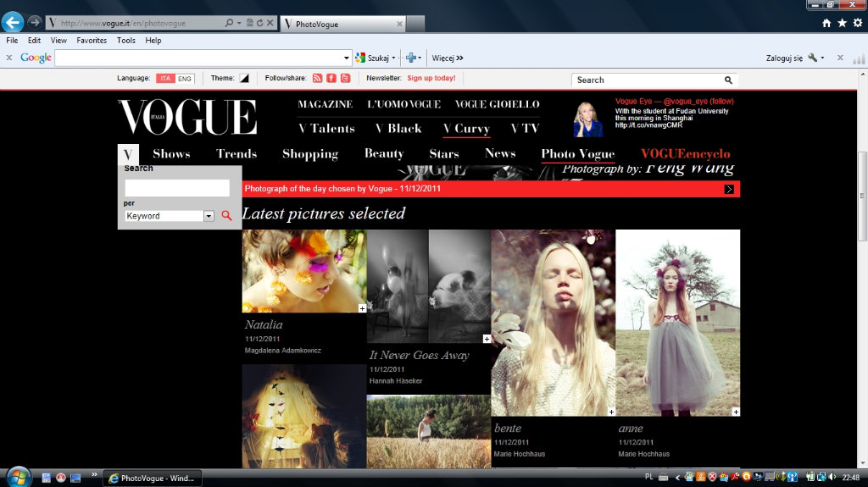The height and width of the screenshot is (487, 868).
Task: Stop loading with the address bar X
Action: point(270,23)
